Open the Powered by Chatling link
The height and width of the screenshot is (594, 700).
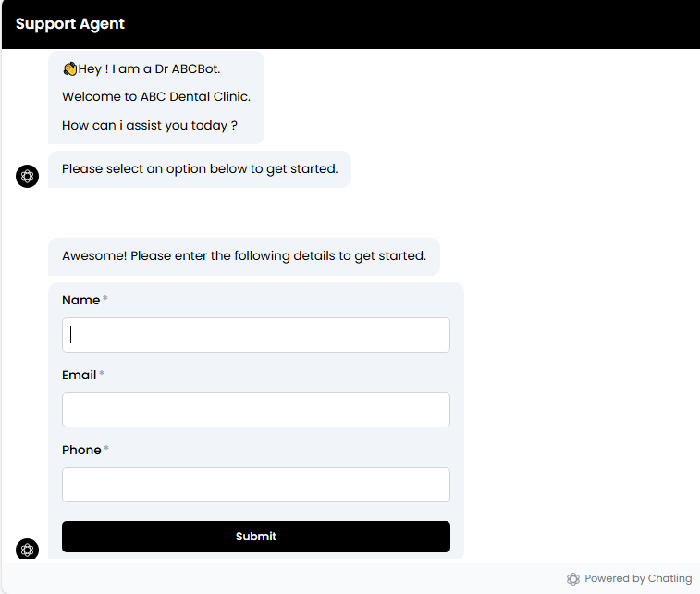pyautogui.click(x=637, y=579)
